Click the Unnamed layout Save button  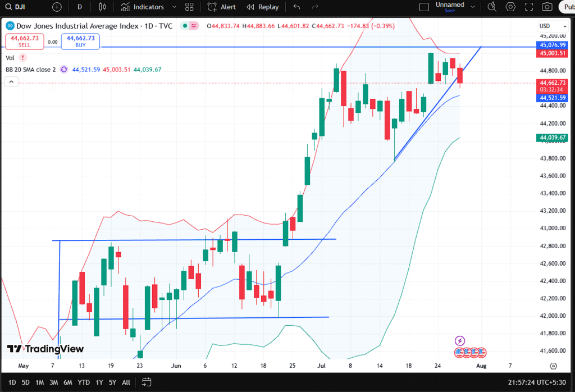coord(450,11)
